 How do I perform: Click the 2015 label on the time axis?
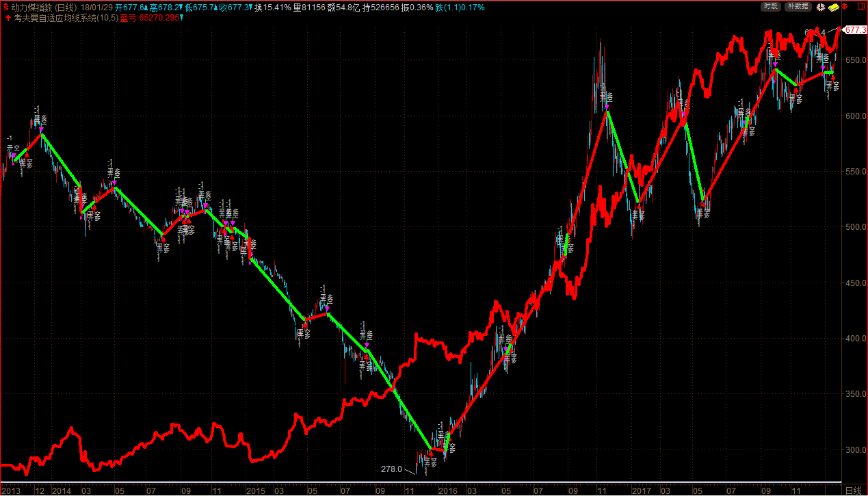click(256, 491)
